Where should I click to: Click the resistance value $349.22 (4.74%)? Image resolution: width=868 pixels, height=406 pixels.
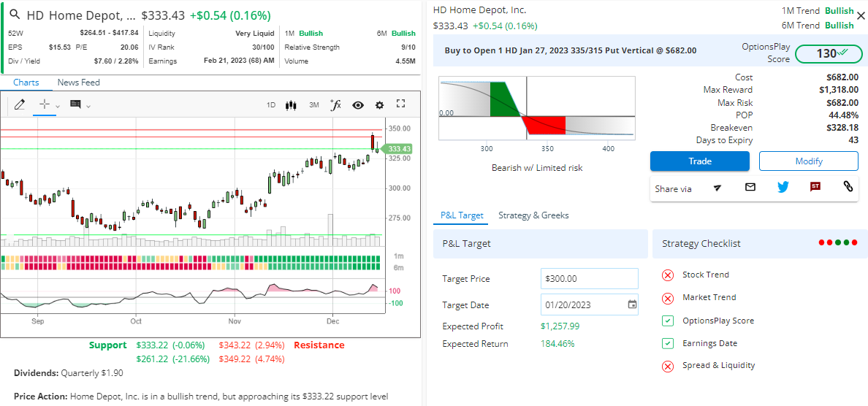[x=252, y=359]
